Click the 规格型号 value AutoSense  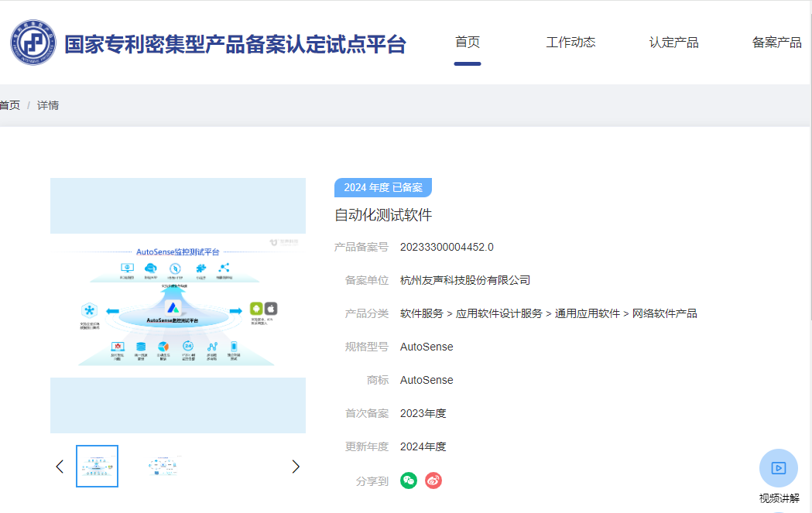(427, 347)
